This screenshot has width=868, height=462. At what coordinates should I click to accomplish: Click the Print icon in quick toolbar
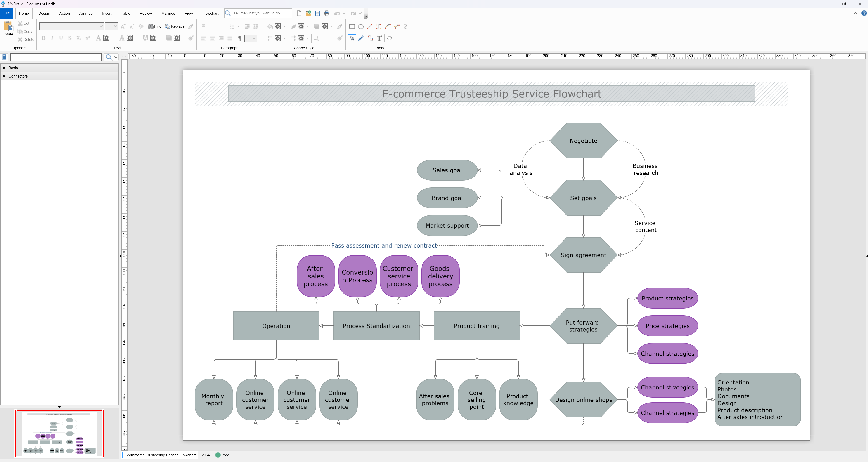point(326,14)
